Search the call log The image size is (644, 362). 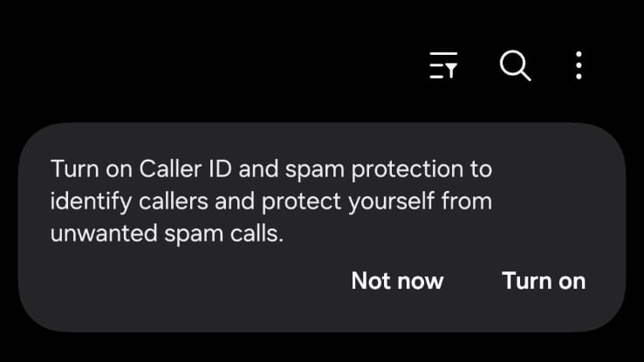[x=515, y=65]
